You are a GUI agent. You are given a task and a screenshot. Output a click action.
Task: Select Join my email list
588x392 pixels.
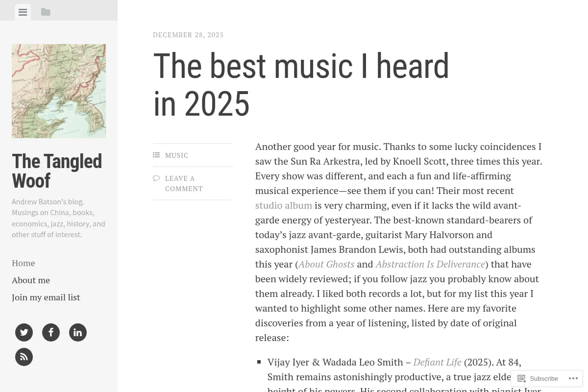point(46,297)
